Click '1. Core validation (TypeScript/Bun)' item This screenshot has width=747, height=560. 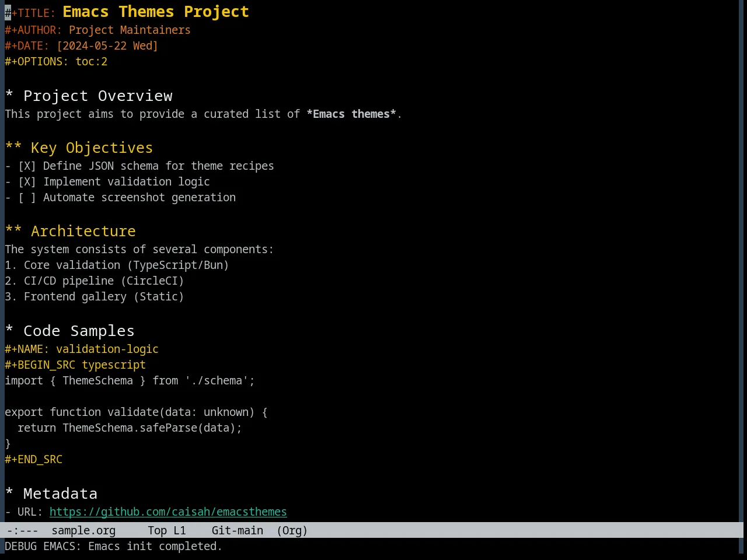point(117,265)
